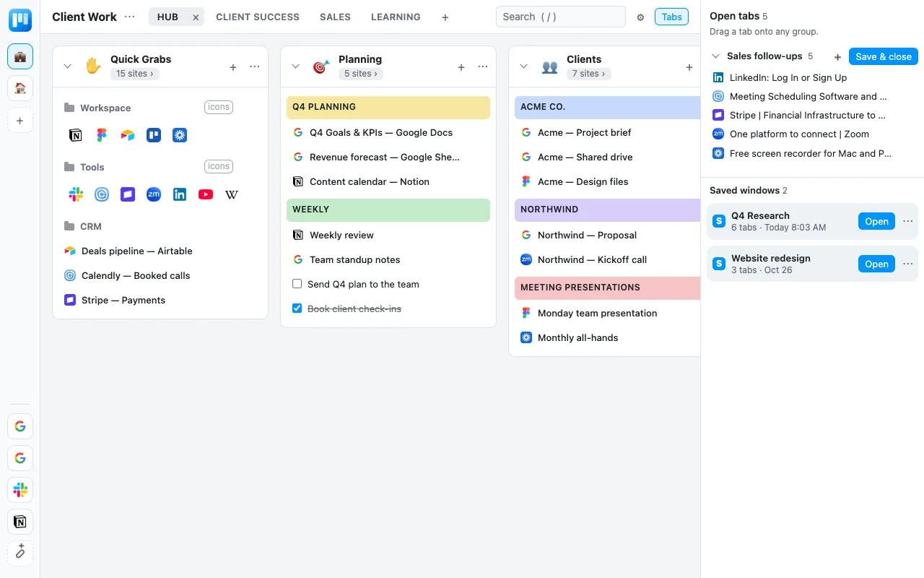
Task: Open the Client Work title options menu
Action: 130,17
